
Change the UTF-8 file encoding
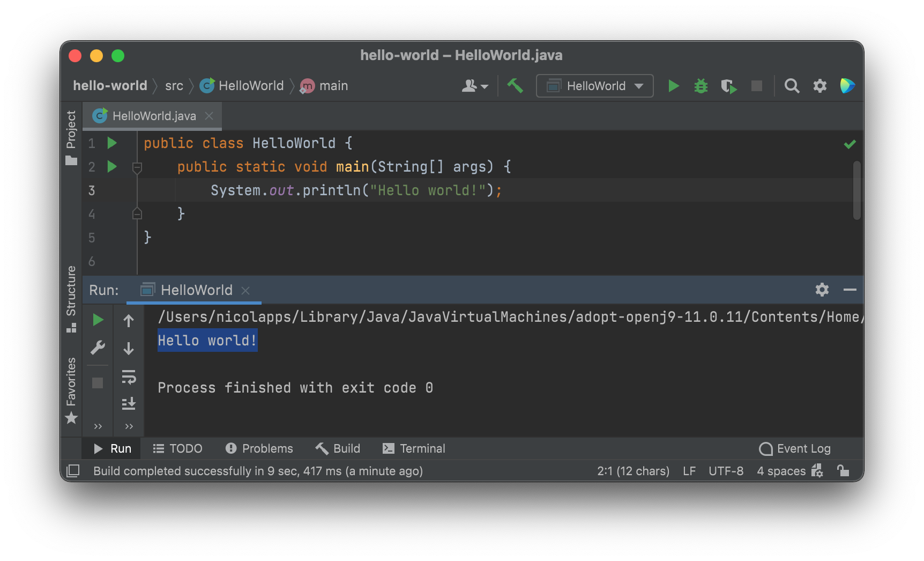pos(726,471)
